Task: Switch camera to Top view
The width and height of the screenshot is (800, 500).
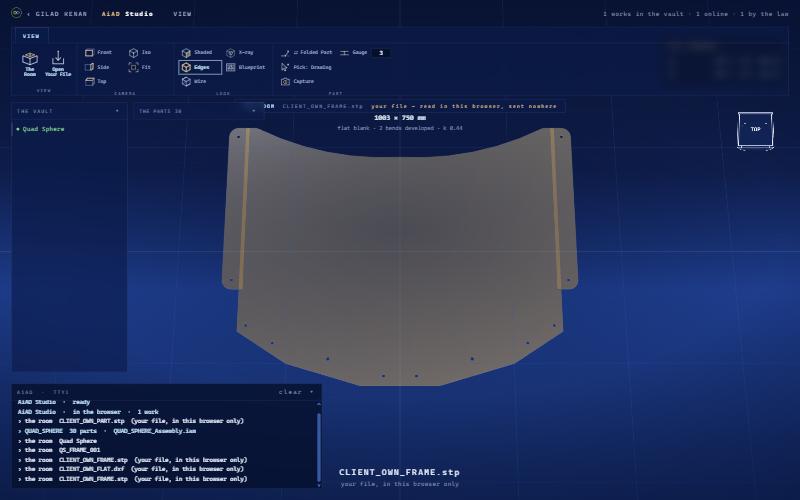Action: point(96,81)
